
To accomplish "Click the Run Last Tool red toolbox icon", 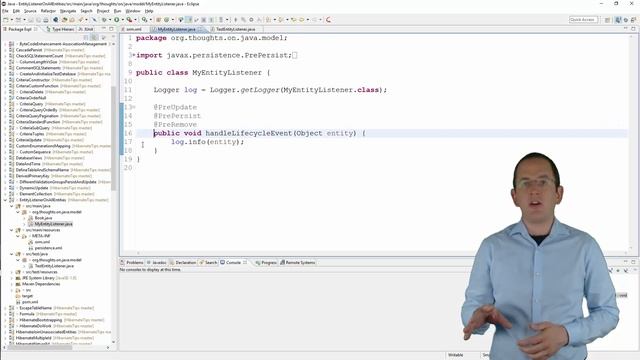I will [x=129, y=20].
